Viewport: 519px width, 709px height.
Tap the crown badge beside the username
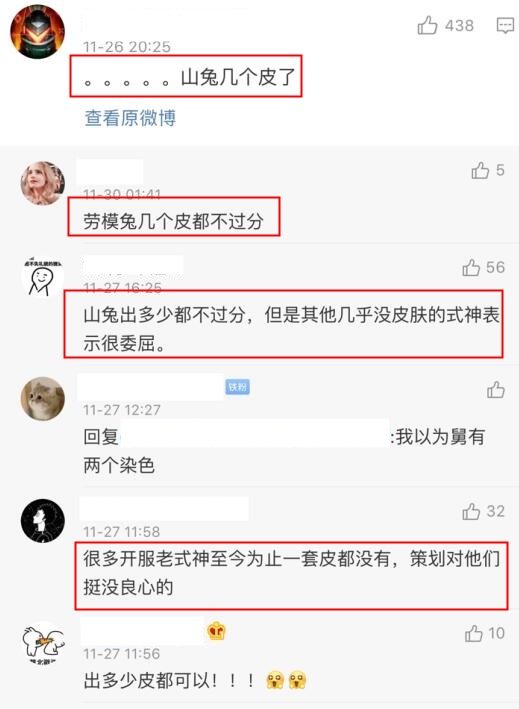pos(216,631)
